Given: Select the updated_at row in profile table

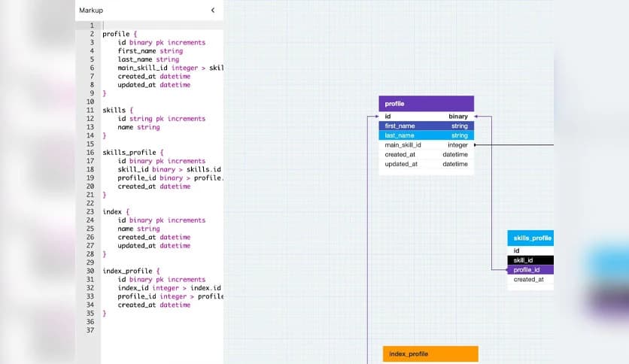Looking at the screenshot, I should [426, 164].
